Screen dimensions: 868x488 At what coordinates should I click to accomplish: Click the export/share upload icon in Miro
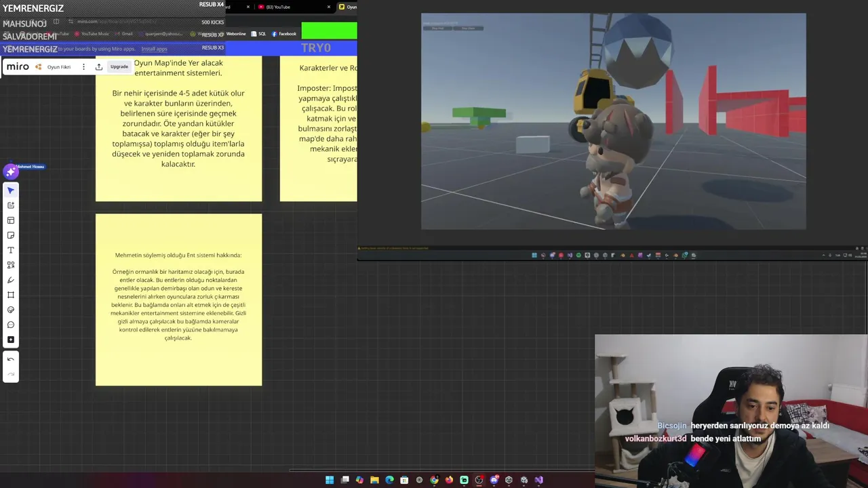pos(99,66)
